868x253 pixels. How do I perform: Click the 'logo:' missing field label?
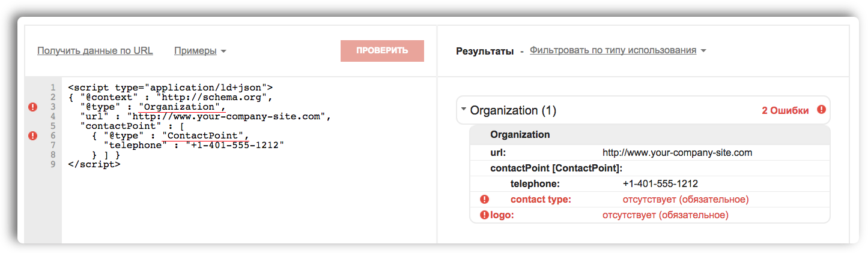[x=502, y=215]
